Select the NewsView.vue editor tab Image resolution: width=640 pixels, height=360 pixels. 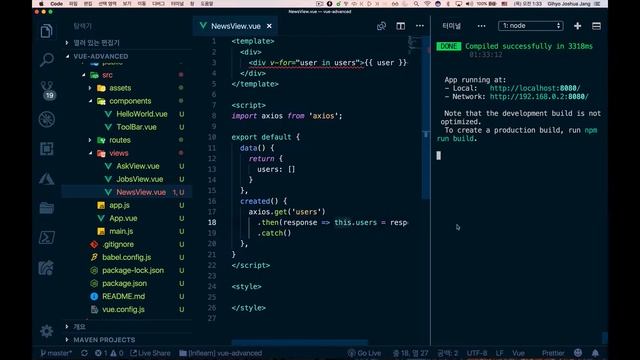(236, 26)
